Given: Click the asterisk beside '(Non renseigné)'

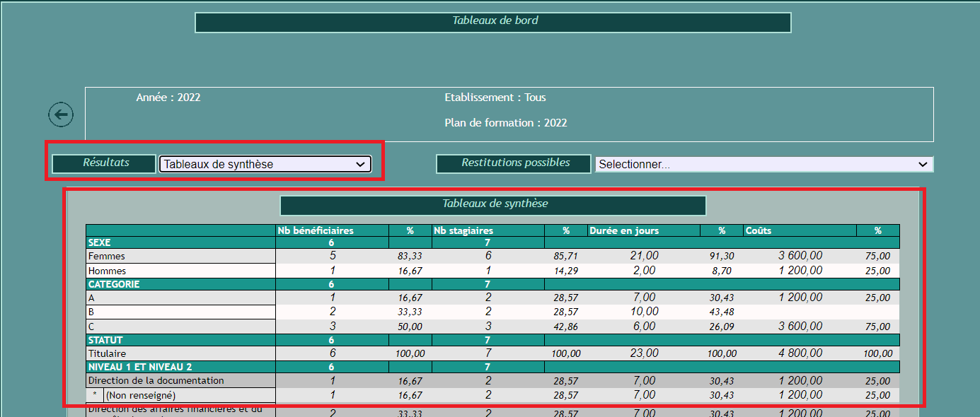Looking at the screenshot, I should (x=95, y=395).
